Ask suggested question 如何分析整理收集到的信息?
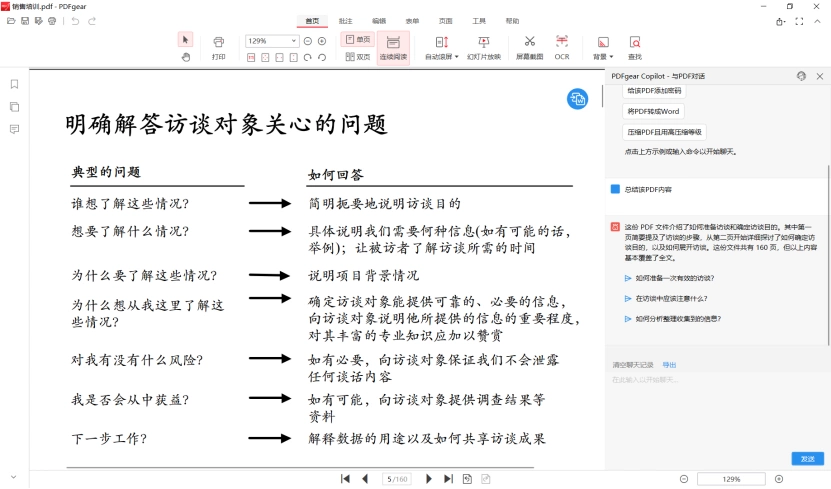 tap(678, 319)
